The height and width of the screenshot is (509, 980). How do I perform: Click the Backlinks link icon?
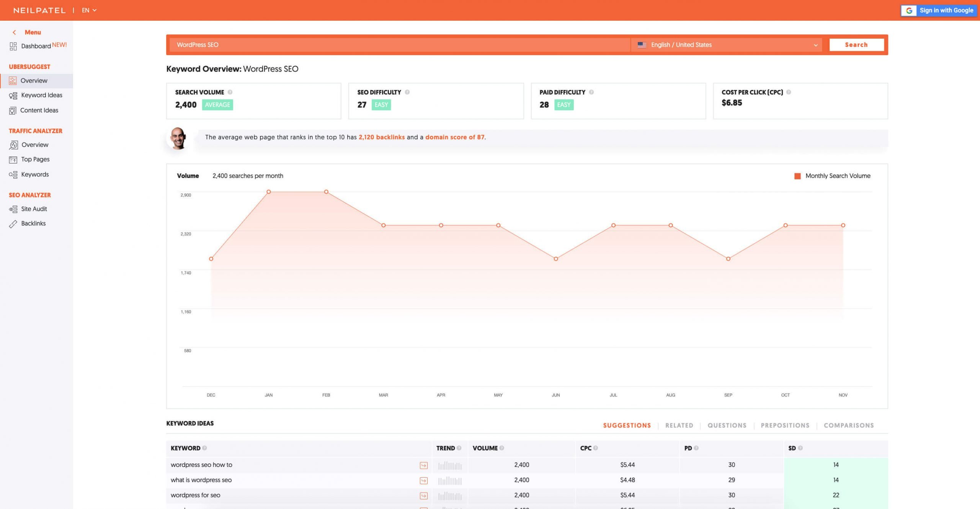(x=13, y=224)
